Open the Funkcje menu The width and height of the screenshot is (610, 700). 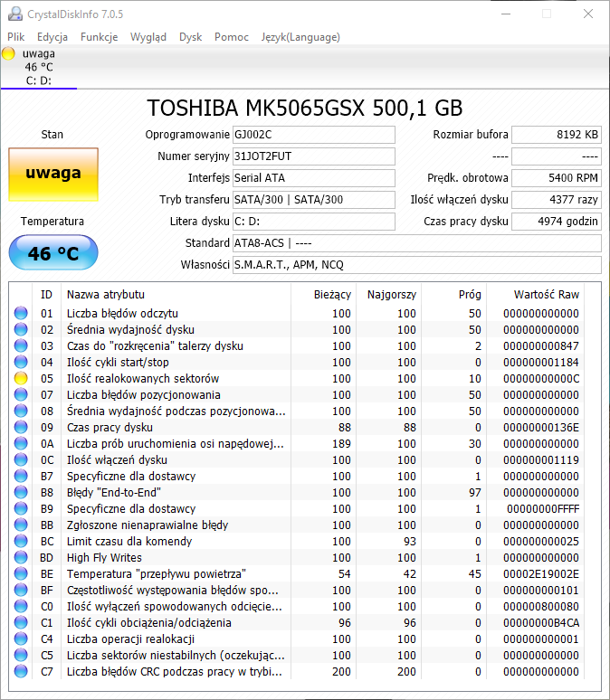coord(100,37)
